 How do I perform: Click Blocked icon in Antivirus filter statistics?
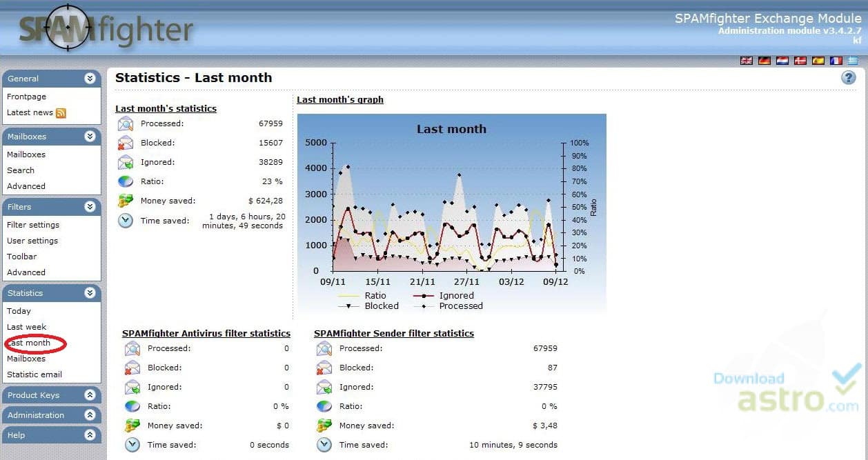coord(132,368)
